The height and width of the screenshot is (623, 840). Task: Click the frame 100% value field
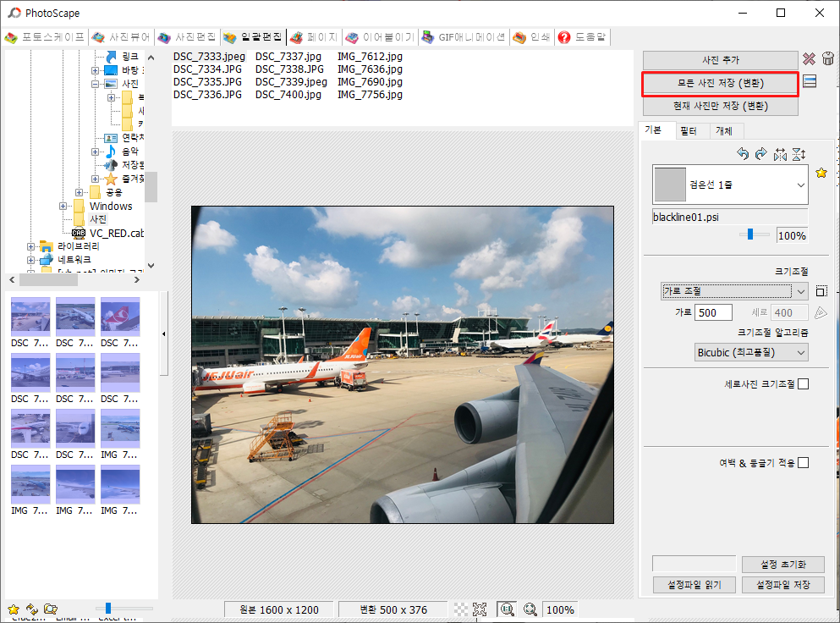(x=792, y=235)
